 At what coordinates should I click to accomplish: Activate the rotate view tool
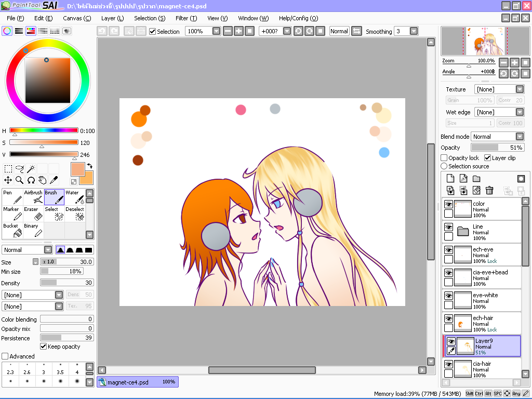pos(31,180)
